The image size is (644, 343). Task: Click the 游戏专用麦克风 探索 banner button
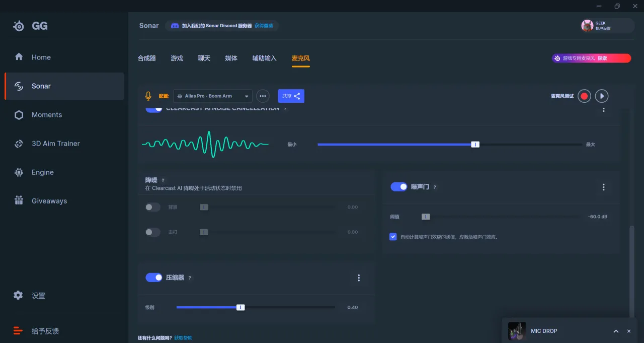pos(591,58)
